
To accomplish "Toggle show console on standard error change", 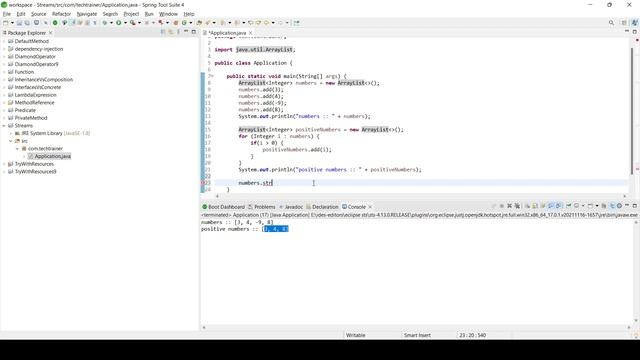I will coord(558,206).
